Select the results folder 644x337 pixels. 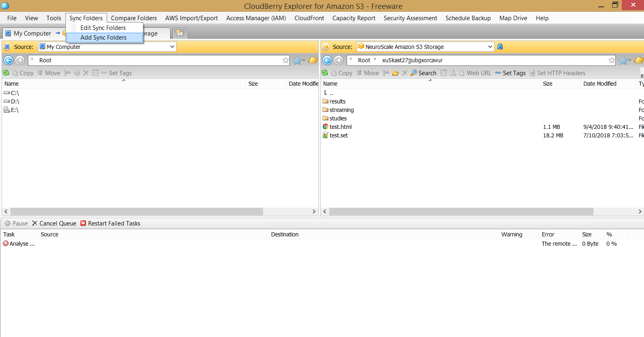click(x=334, y=101)
